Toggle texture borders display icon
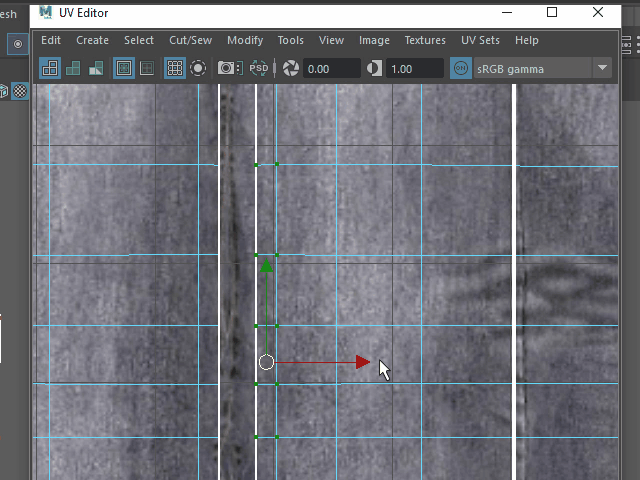640x480 pixels. (124, 68)
